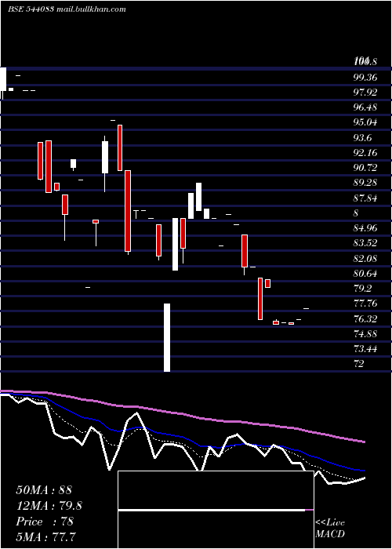Click the 92.16 price axis label
Viewport: 392px width, 549px height.
[x=365, y=153]
